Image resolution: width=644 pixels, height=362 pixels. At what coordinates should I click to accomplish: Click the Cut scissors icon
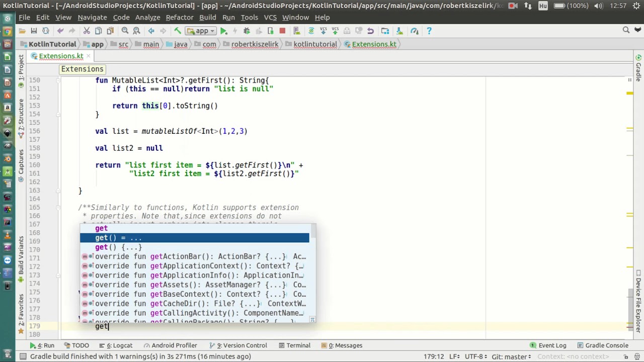tap(87, 31)
